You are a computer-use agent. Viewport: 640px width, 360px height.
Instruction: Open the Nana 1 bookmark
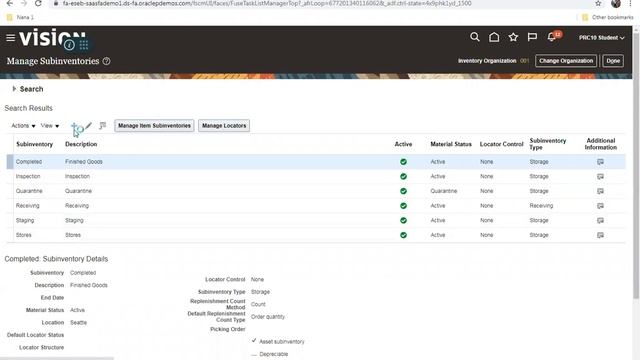[x=20, y=18]
